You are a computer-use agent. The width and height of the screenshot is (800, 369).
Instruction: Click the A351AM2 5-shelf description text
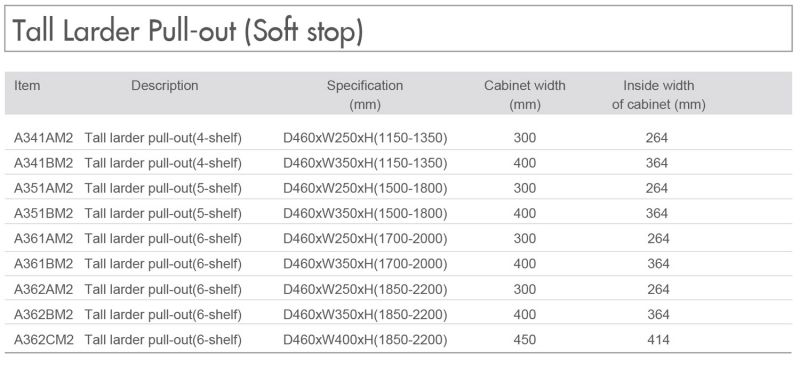(x=163, y=189)
